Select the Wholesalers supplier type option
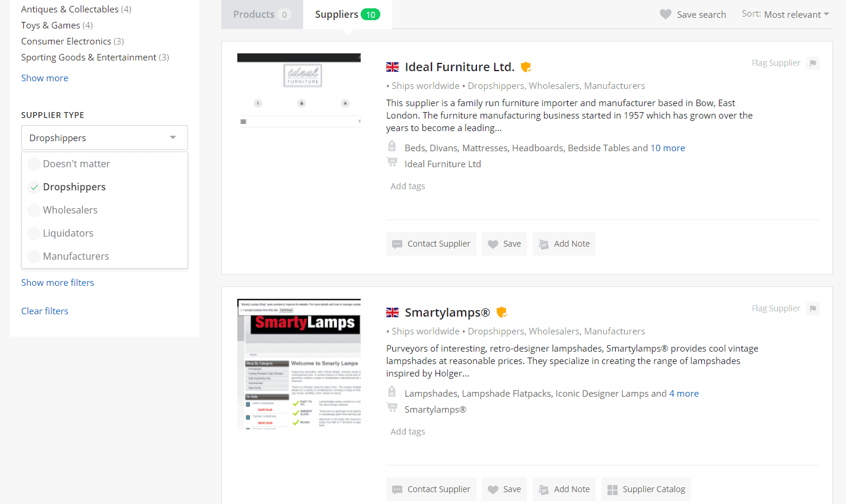 70,210
